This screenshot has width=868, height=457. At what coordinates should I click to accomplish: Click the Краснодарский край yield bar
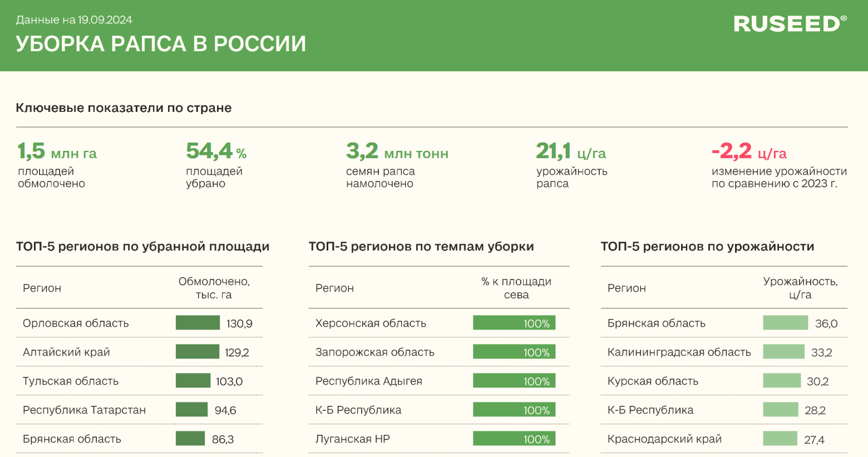coord(780,439)
